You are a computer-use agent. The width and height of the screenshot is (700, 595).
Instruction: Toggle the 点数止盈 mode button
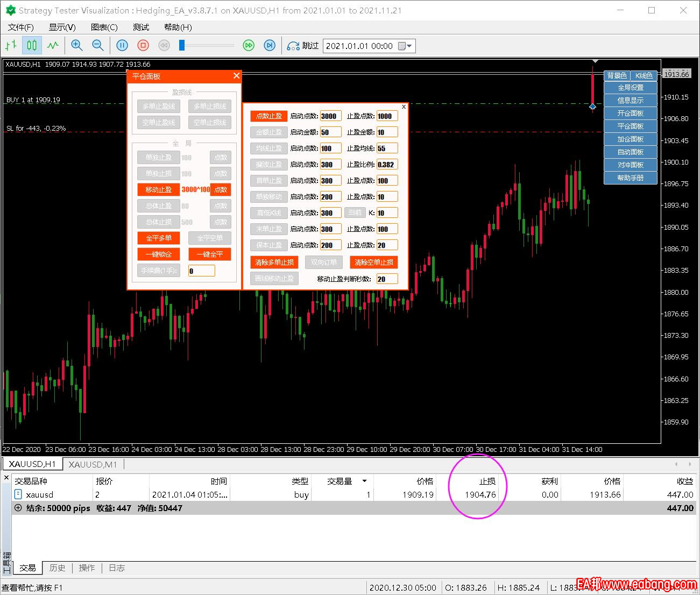pos(269,116)
